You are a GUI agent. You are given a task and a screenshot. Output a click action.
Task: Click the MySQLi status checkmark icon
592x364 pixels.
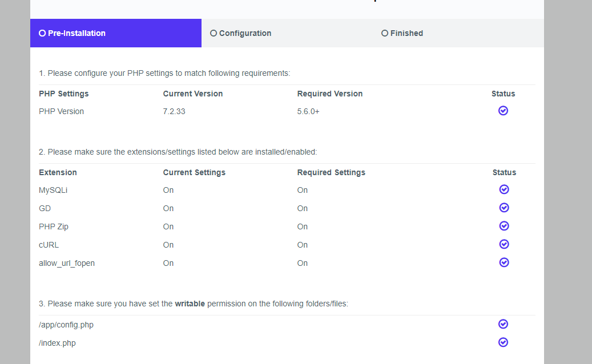tap(504, 189)
